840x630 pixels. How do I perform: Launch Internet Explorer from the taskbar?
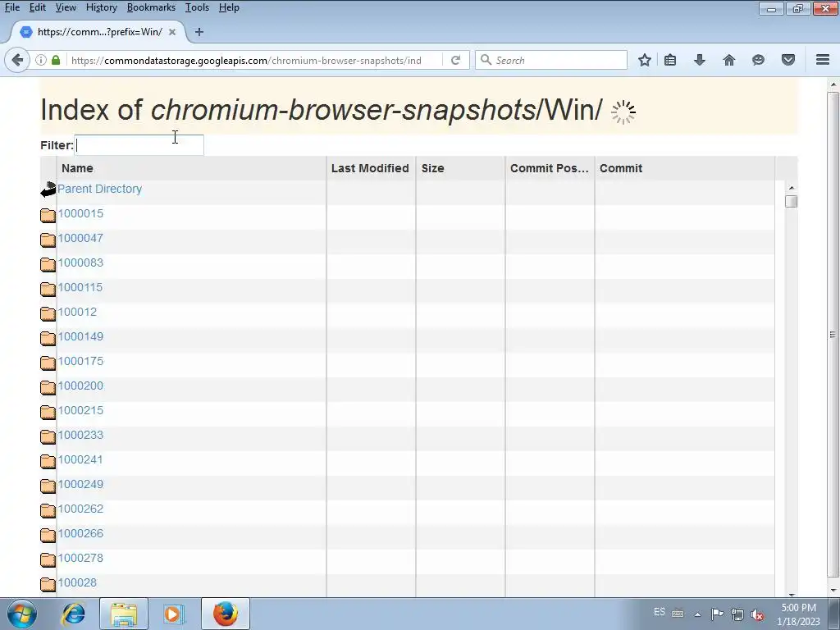pyautogui.click(x=73, y=614)
